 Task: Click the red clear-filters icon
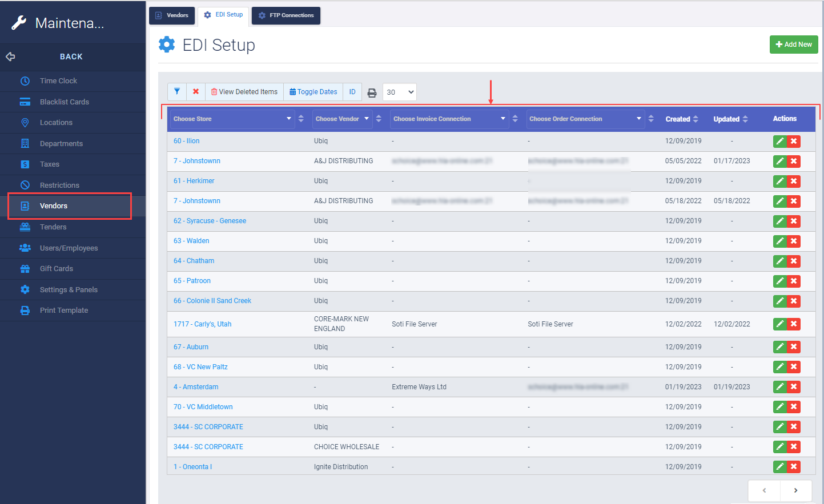tap(195, 91)
